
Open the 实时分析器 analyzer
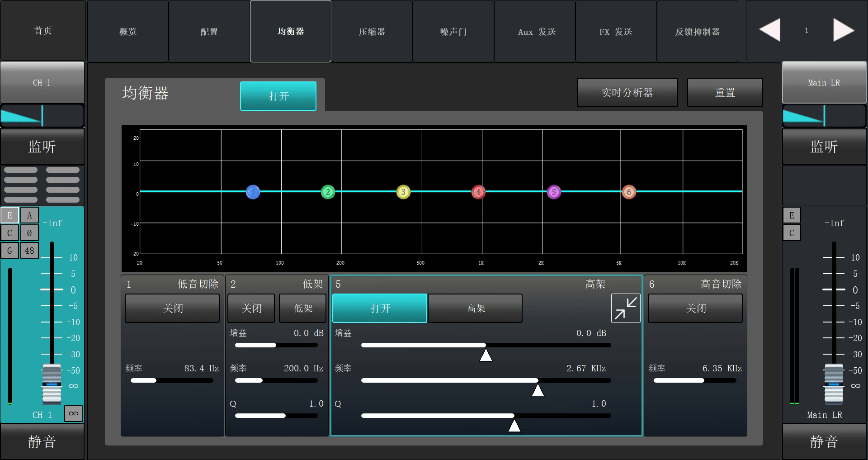tap(627, 93)
